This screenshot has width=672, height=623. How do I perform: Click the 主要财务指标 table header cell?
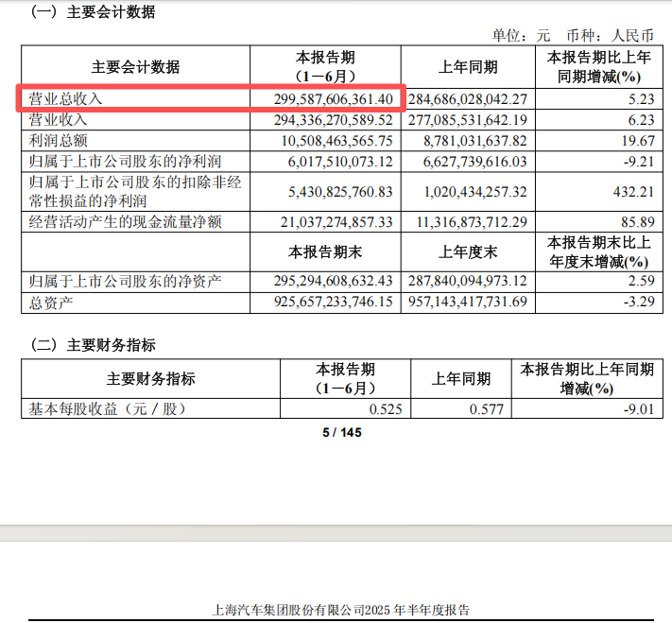pyautogui.click(x=150, y=378)
